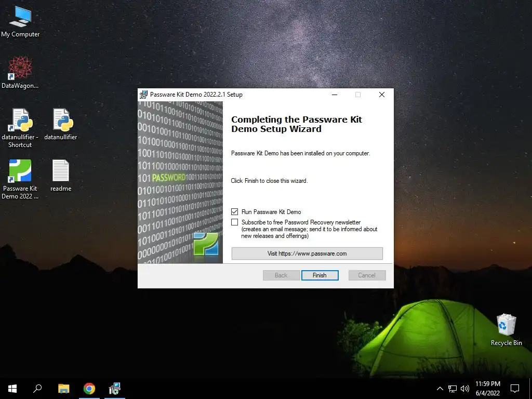
Task: Click the Passware setup installer taskbar icon
Action: click(x=115, y=389)
